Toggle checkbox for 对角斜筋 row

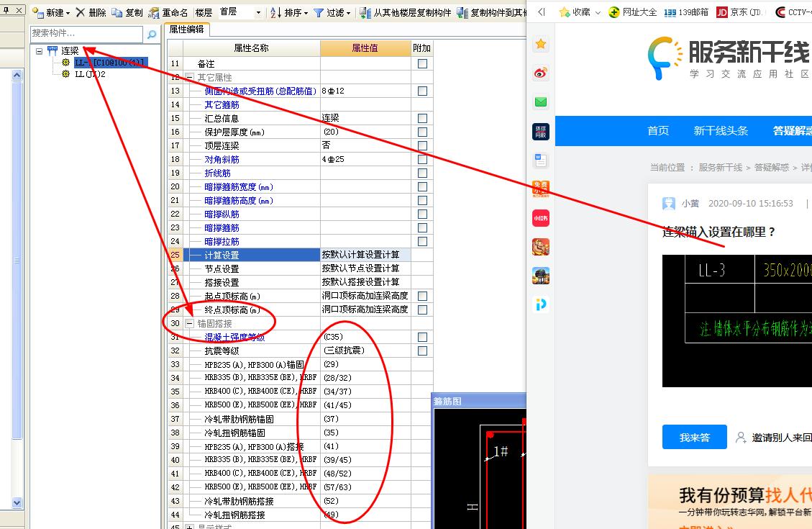[423, 159]
